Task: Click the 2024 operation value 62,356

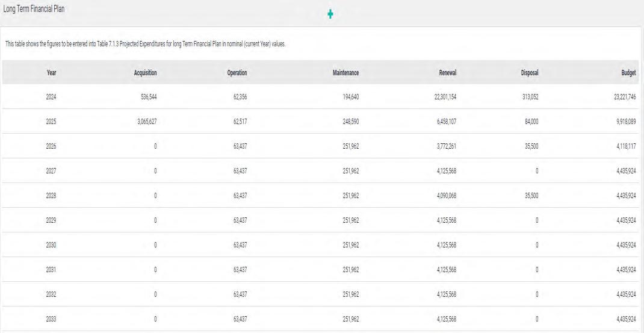Action: tap(238, 97)
